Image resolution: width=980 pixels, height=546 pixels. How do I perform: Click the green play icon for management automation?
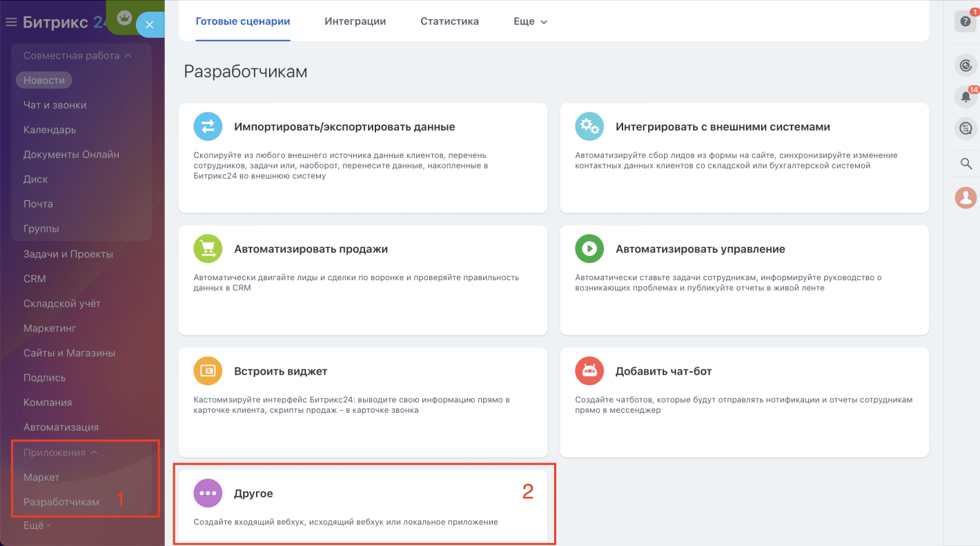coord(589,248)
